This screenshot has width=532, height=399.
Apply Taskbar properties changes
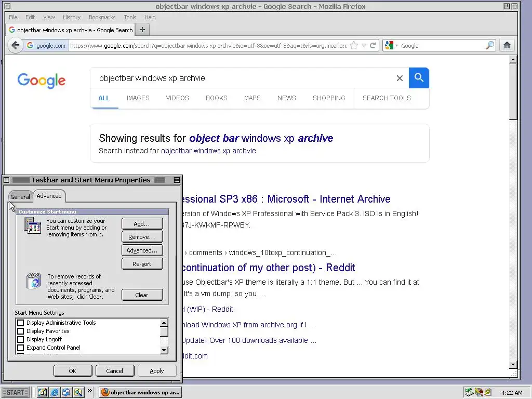click(x=157, y=371)
